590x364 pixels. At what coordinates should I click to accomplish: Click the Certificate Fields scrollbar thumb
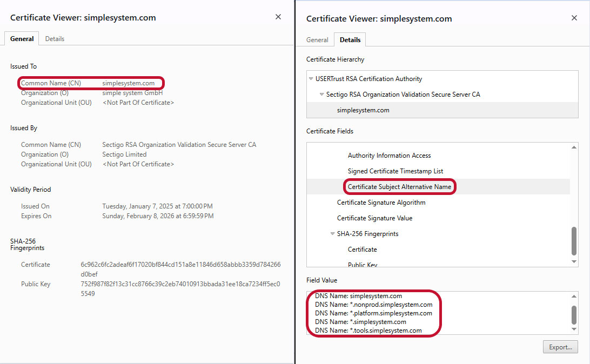[x=574, y=241]
